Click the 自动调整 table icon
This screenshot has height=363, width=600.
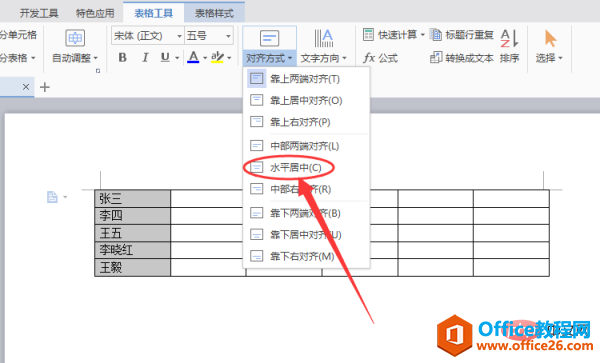[75, 37]
